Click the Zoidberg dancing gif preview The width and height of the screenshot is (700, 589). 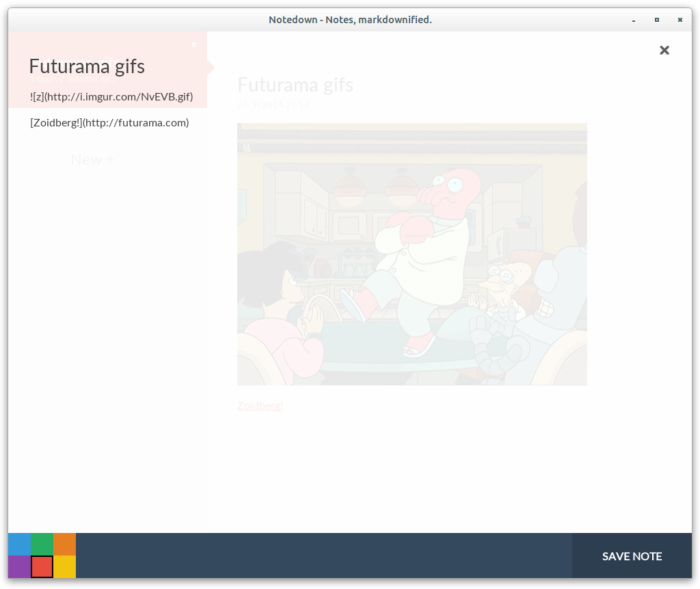(x=412, y=254)
